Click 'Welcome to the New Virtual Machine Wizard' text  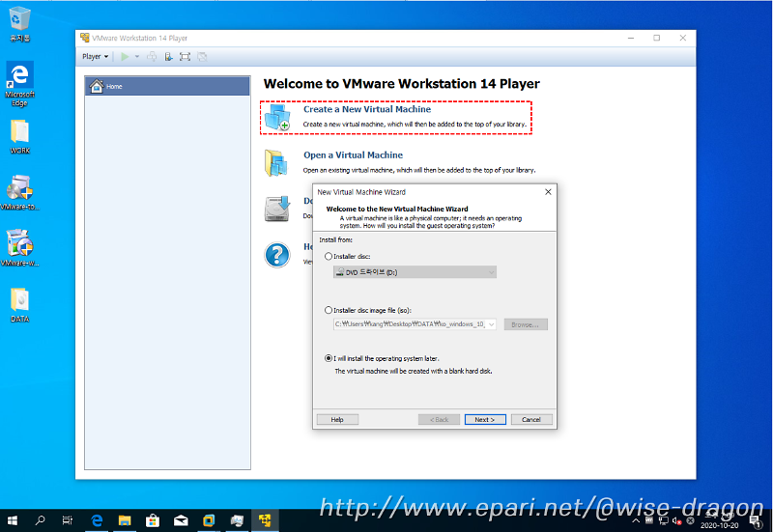pyautogui.click(x=397, y=209)
